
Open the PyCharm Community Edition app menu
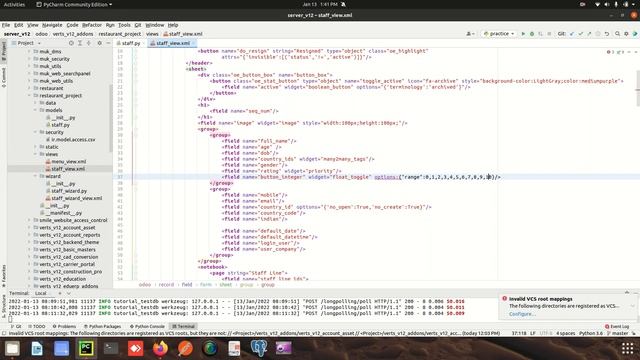(74, 4)
